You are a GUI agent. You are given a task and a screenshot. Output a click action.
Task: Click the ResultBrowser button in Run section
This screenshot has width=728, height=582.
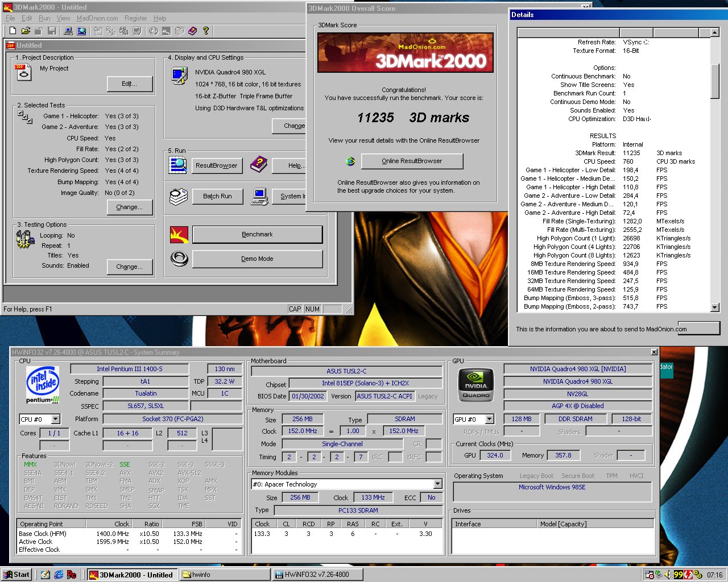(x=216, y=165)
